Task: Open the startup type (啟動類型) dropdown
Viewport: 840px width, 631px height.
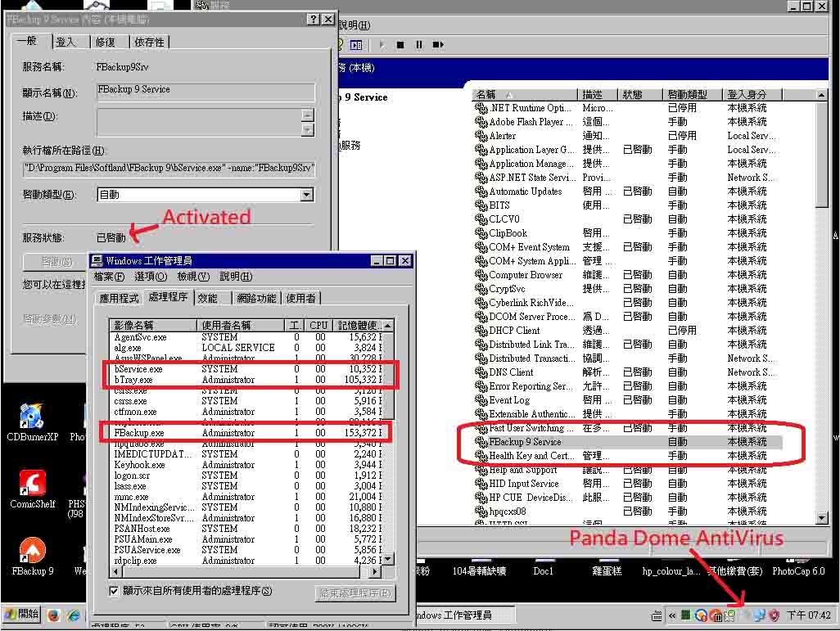Action: (x=306, y=195)
